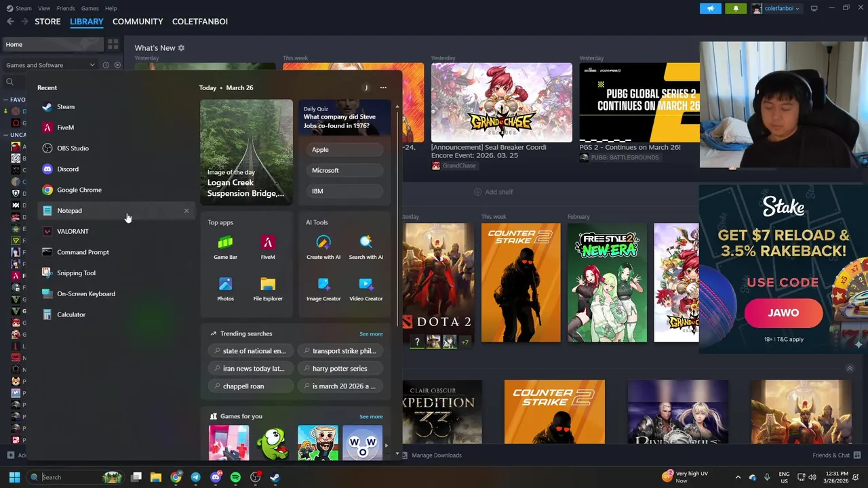The height and width of the screenshot is (488, 868).
Task: Open Photos from Top apps
Action: [x=225, y=289]
